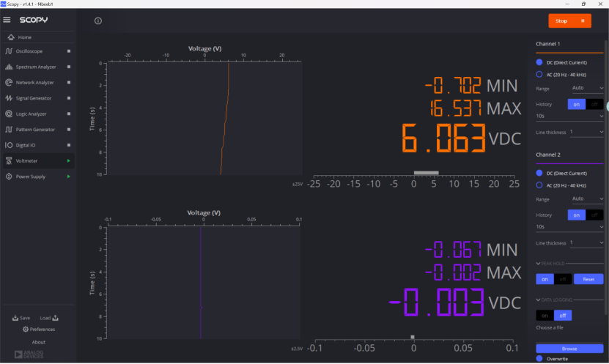This screenshot has width=609, height=364.
Task: Click the settings panel vertical scrollbar
Action: click(x=606, y=177)
